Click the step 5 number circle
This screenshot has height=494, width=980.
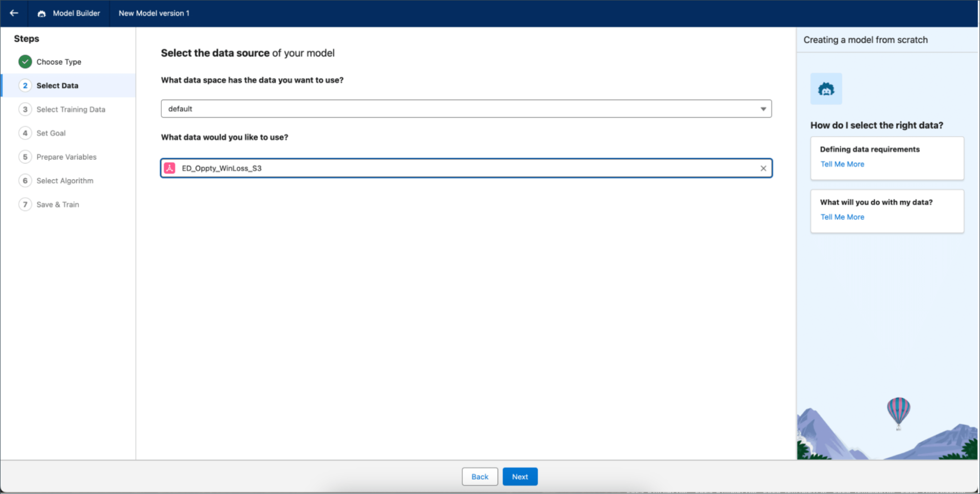25,157
